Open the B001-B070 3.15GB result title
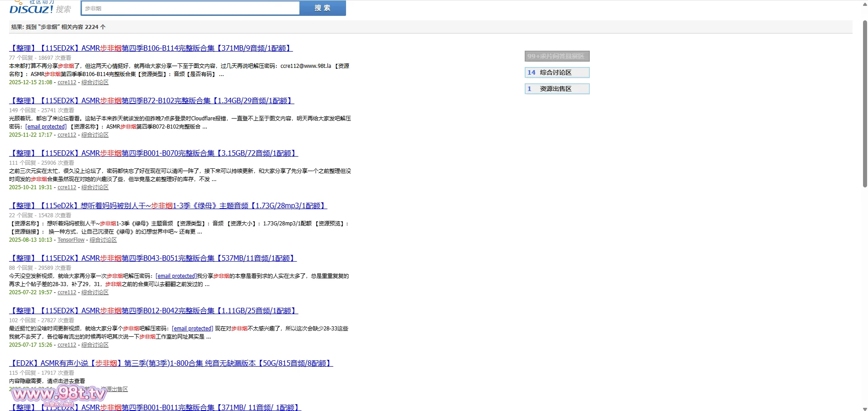This screenshot has width=868, height=411. (x=153, y=153)
